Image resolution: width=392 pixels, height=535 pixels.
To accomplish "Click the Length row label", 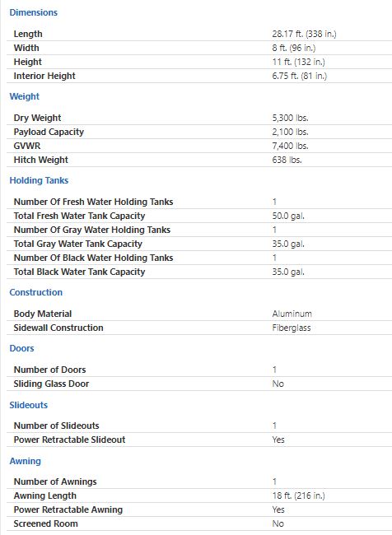I will coord(28,34).
